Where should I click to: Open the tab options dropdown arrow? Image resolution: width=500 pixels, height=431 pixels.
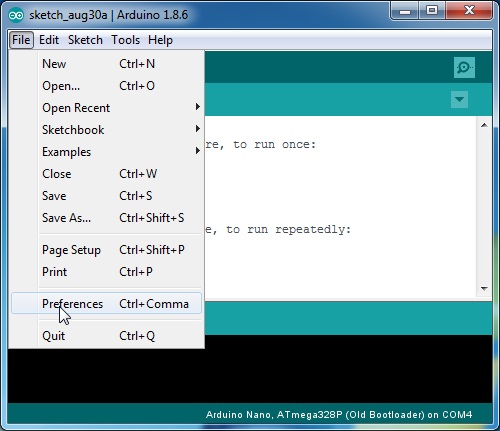[459, 99]
